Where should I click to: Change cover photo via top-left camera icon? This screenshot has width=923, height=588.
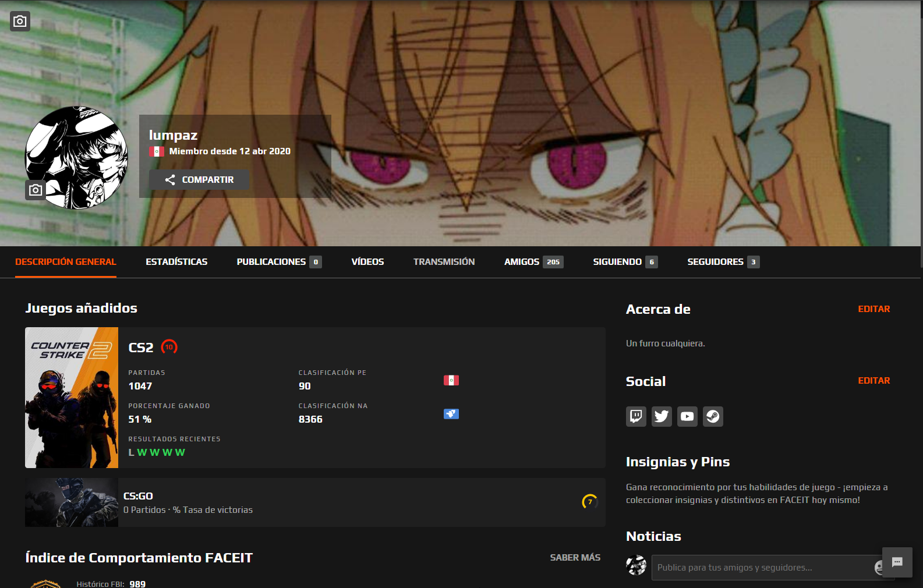coord(20,22)
